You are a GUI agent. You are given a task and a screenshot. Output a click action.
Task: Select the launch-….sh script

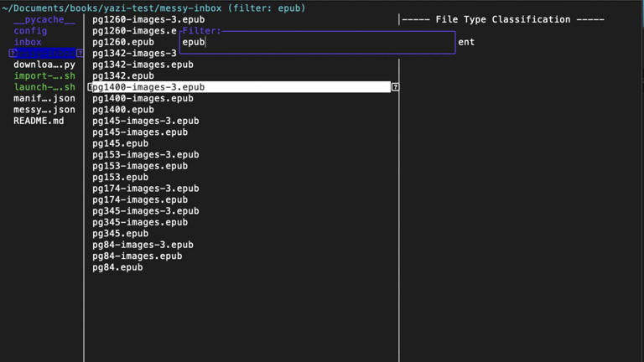pyautogui.click(x=44, y=87)
